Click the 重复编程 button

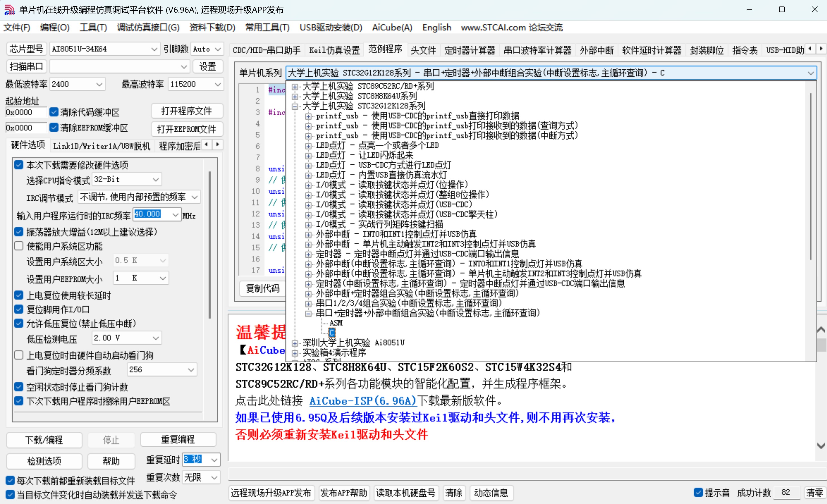coord(178,439)
